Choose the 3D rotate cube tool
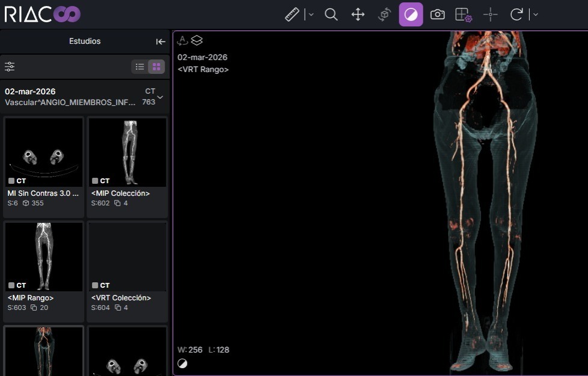588x376 pixels. pos(384,14)
